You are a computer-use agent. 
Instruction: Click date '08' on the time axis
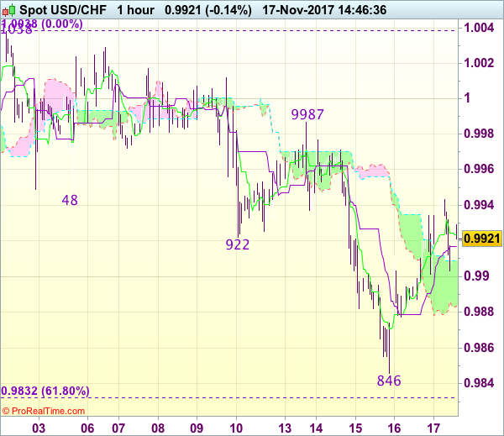coord(158,428)
